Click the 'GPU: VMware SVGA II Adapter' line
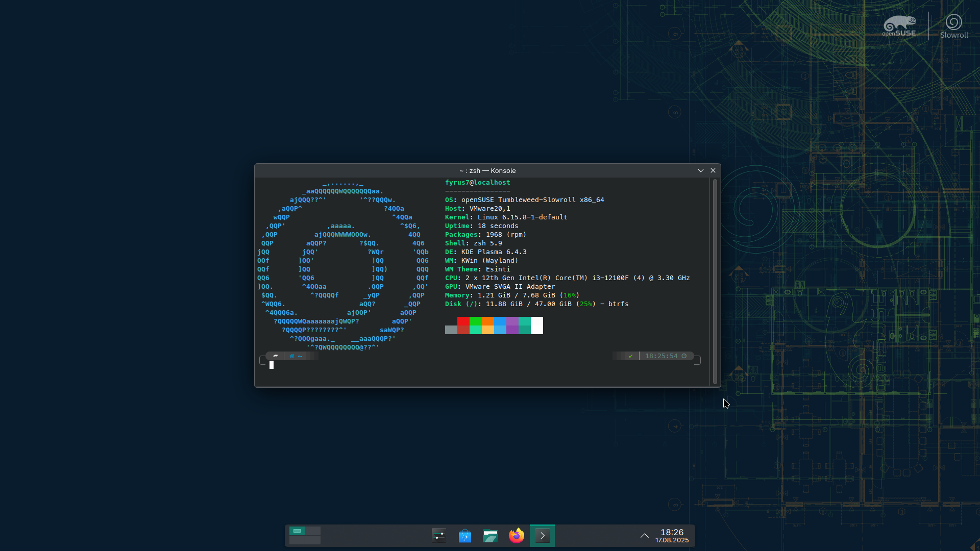This screenshot has height=551, width=980. 500,287
